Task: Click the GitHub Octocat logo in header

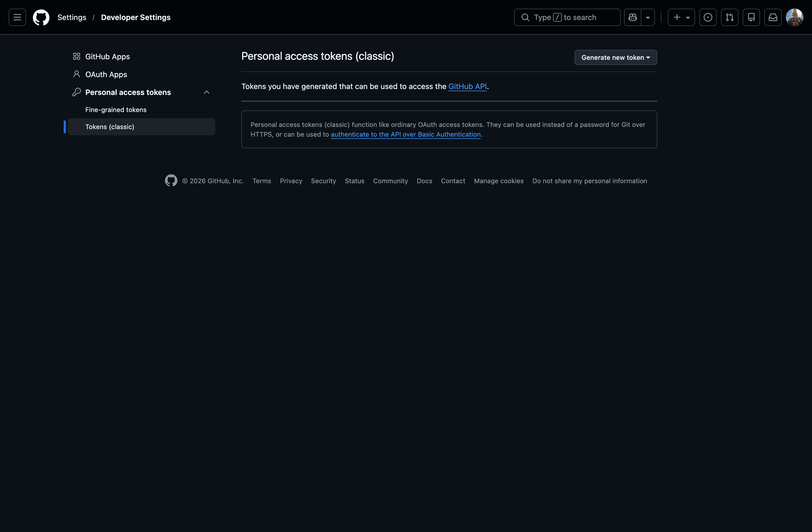Action: point(41,17)
